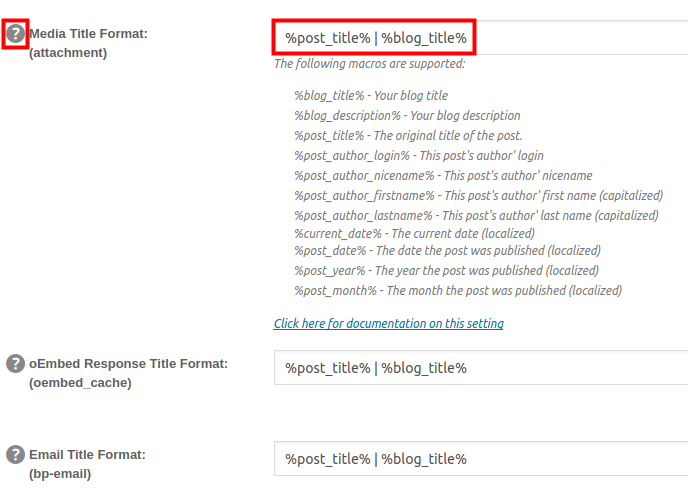The height and width of the screenshot is (497, 688).
Task: Open help for oEmbed Response Title Format
Action: click(15, 363)
